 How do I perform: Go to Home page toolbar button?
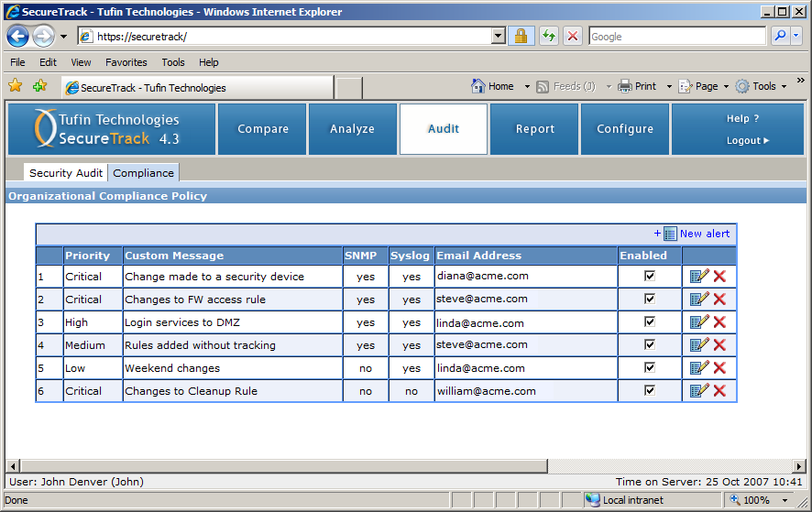click(x=493, y=86)
